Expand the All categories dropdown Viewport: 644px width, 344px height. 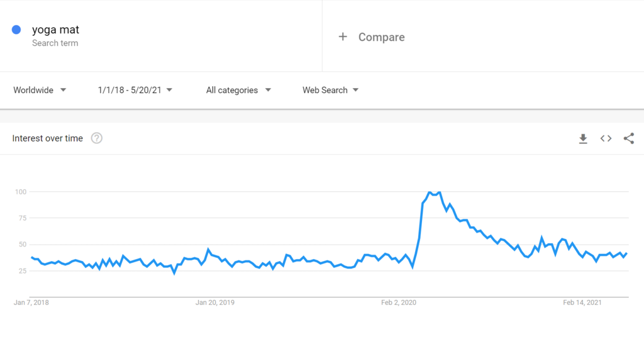[238, 90]
